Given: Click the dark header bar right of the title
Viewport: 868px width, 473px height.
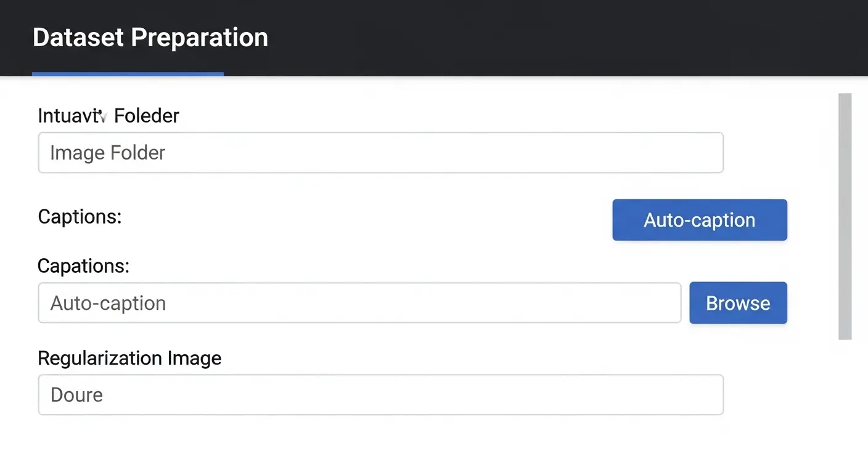Looking at the screenshot, I should tap(555, 38).
